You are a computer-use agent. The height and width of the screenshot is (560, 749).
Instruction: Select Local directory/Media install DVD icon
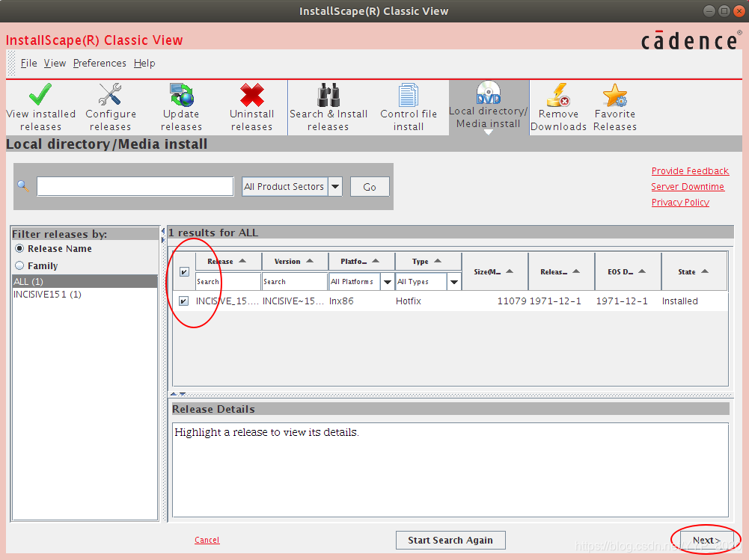[489, 93]
